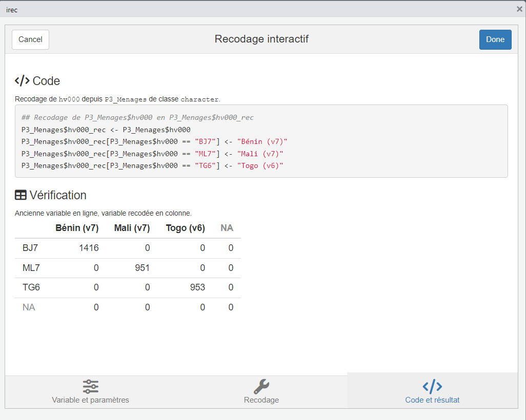Click the code line recoding "TG6"
The width and height of the screenshot is (526, 420).
pos(152,165)
